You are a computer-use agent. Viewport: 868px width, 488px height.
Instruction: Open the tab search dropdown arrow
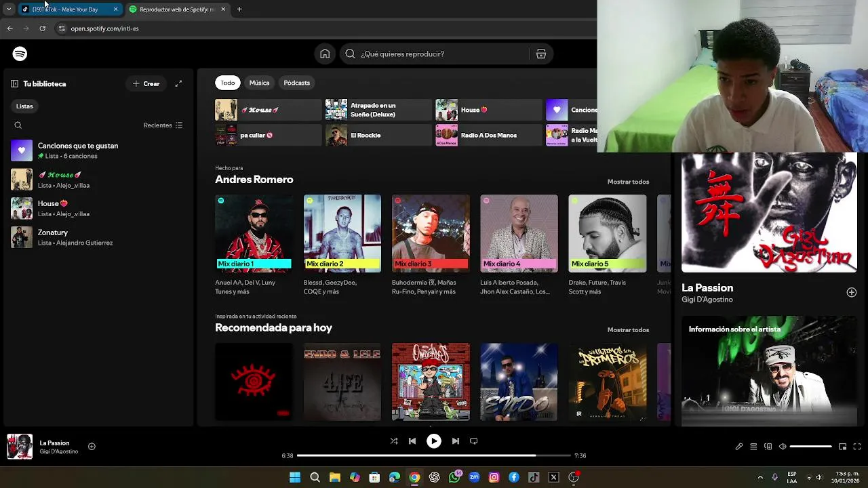click(x=8, y=9)
